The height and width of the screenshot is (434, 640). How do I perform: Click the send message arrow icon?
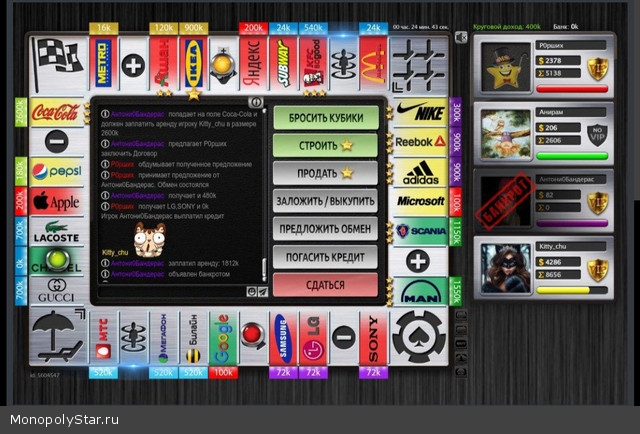click(x=263, y=292)
